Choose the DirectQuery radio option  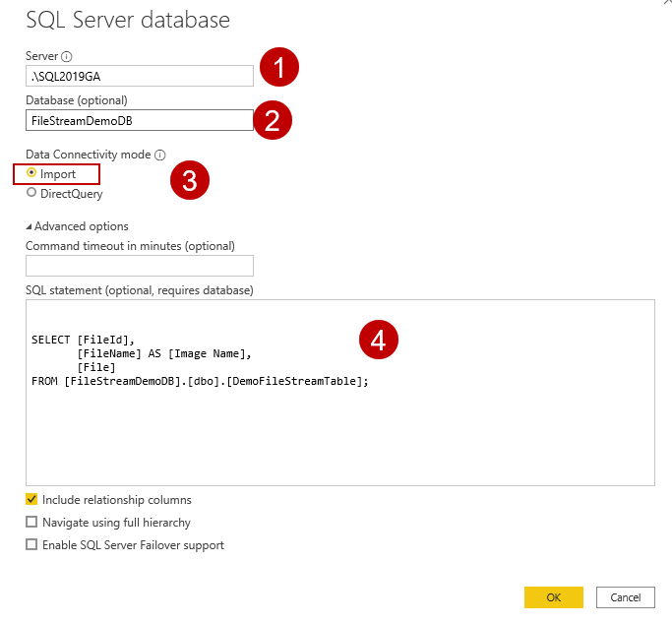[32, 194]
